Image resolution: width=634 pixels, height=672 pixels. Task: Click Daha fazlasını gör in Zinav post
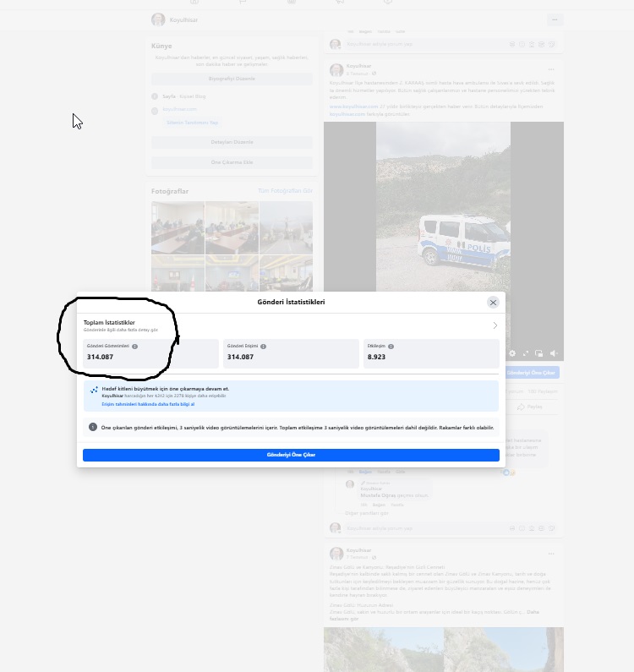[435, 615]
